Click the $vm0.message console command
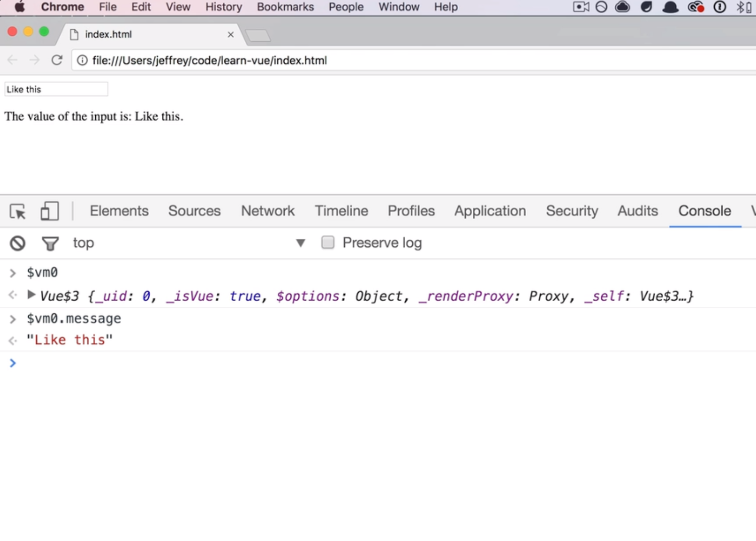This screenshot has height=541, width=756. coord(74,319)
